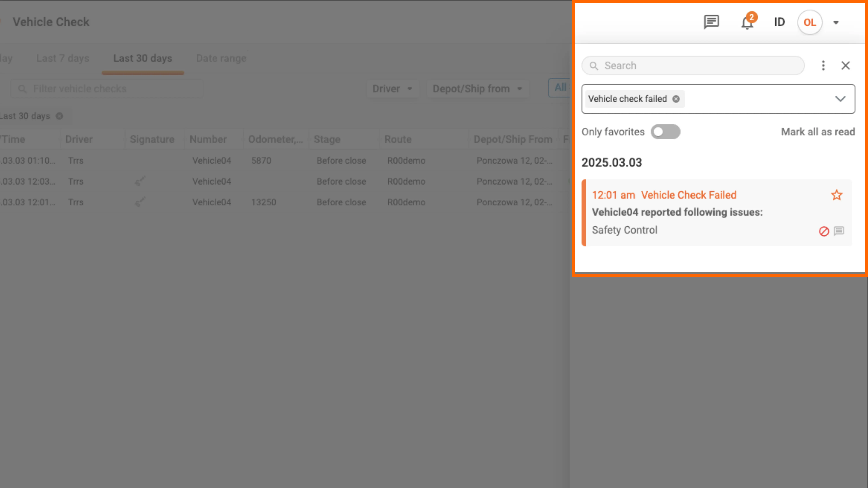The image size is (868, 488).
Task: Open the account dropdown arrow
Action: click(836, 23)
